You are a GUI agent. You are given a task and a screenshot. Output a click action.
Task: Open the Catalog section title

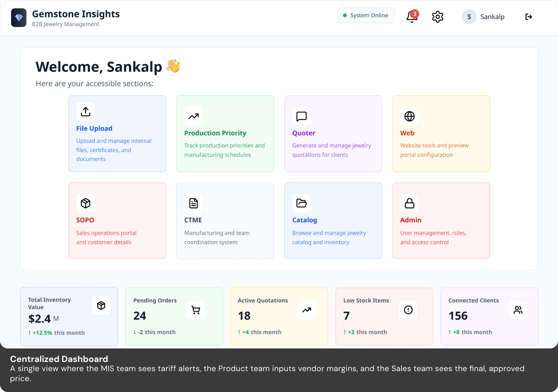coord(305,220)
